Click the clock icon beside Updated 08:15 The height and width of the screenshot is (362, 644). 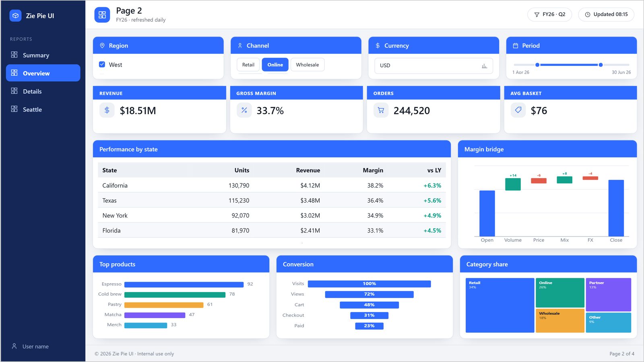click(x=587, y=14)
